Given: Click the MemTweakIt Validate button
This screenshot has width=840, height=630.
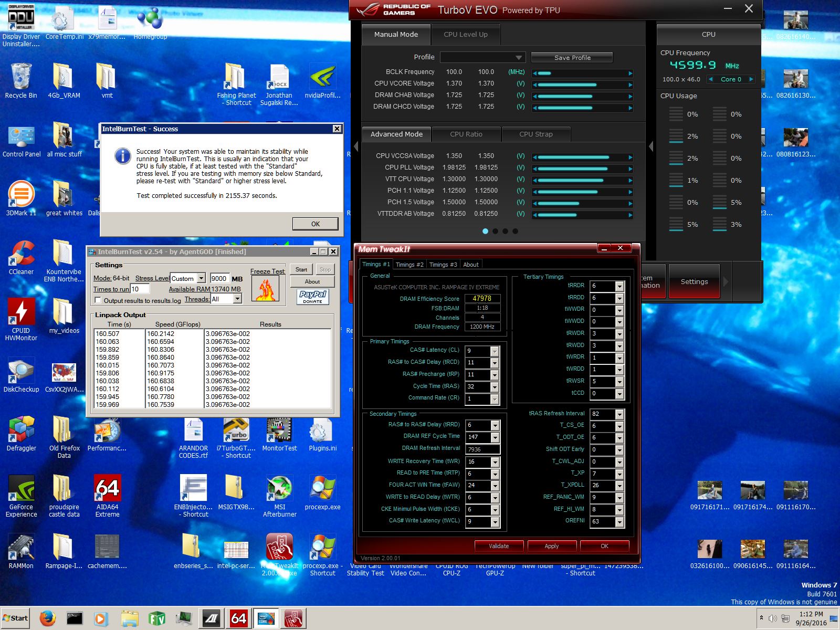Looking at the screenshot, I should [x=499, y=546].
